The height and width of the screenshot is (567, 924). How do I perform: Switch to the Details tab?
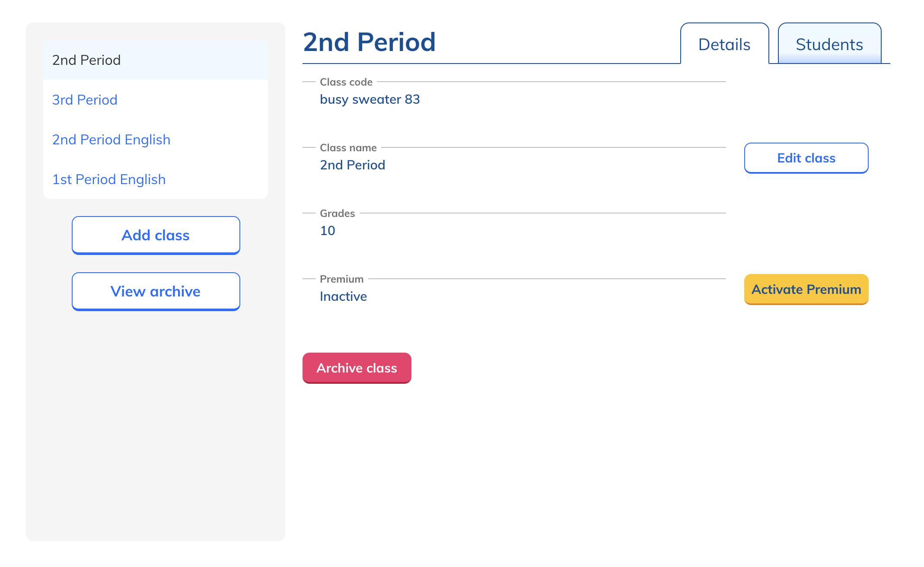724,45
